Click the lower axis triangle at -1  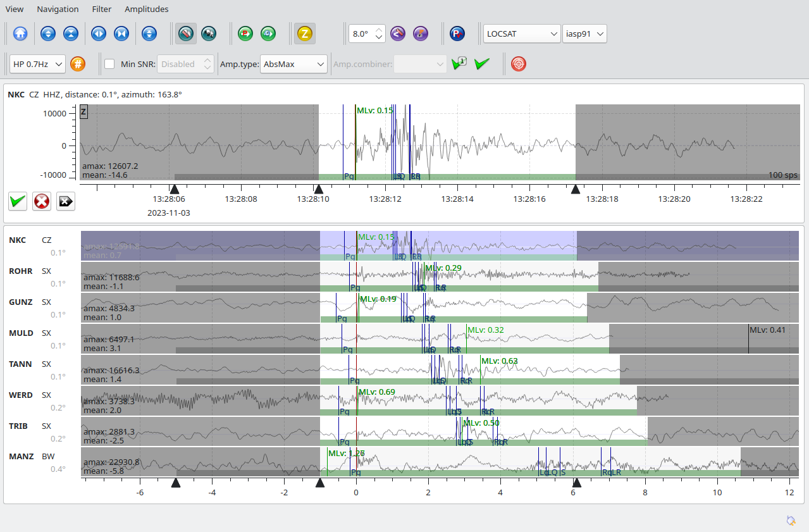coord(320,483)
